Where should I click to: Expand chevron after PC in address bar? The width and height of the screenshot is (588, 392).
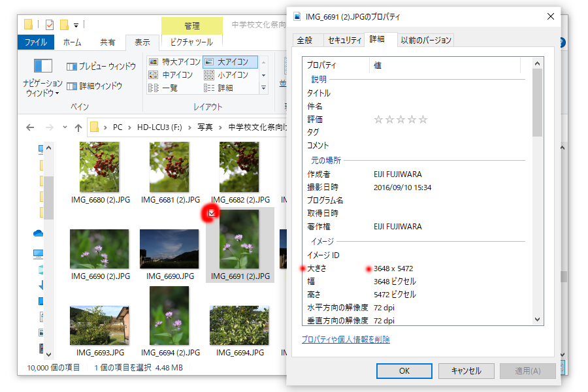pos(129,127)
